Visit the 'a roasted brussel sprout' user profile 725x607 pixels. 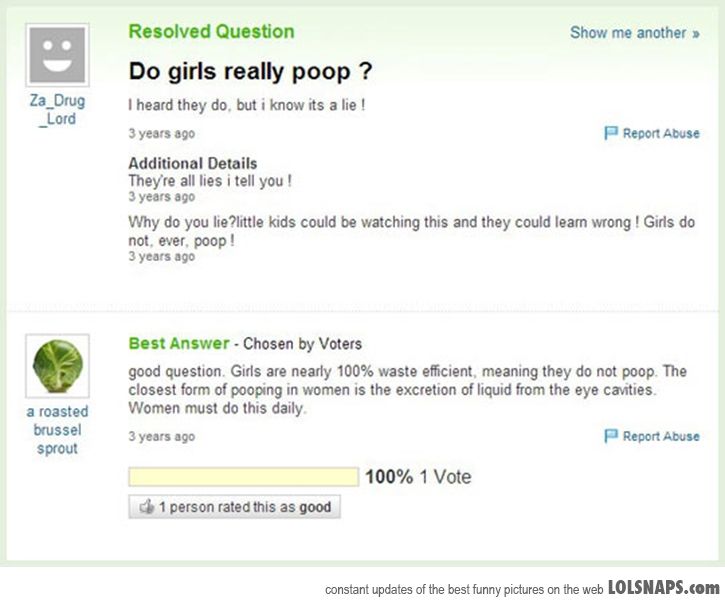[57, 430]
